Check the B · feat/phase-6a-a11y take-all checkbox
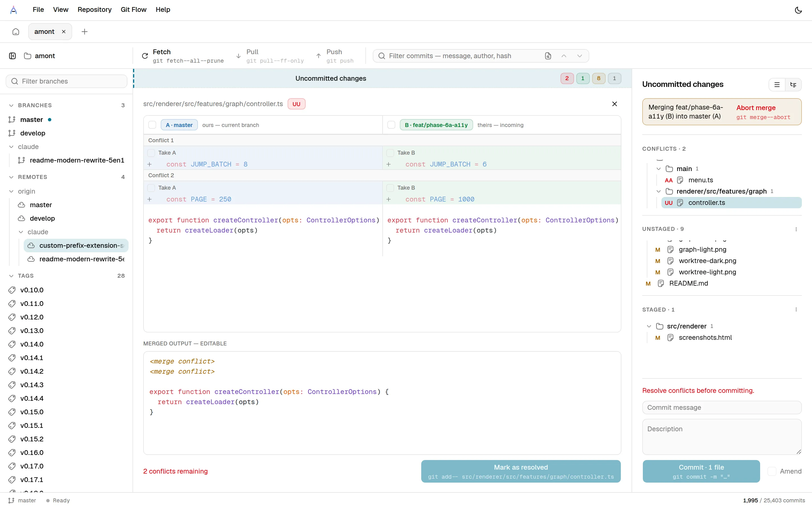This screenshot has width=812, height=508. (391, 125)
